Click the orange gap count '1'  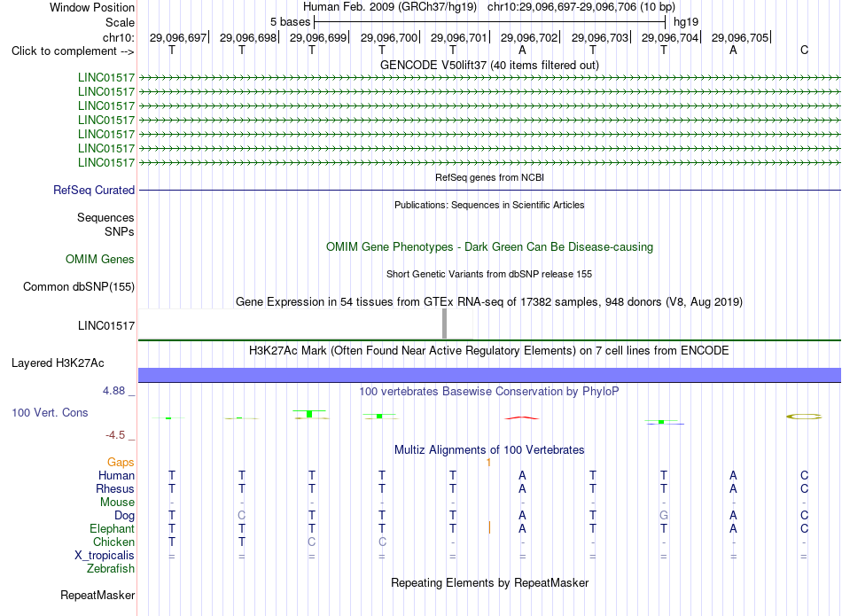tap(488, 463)
